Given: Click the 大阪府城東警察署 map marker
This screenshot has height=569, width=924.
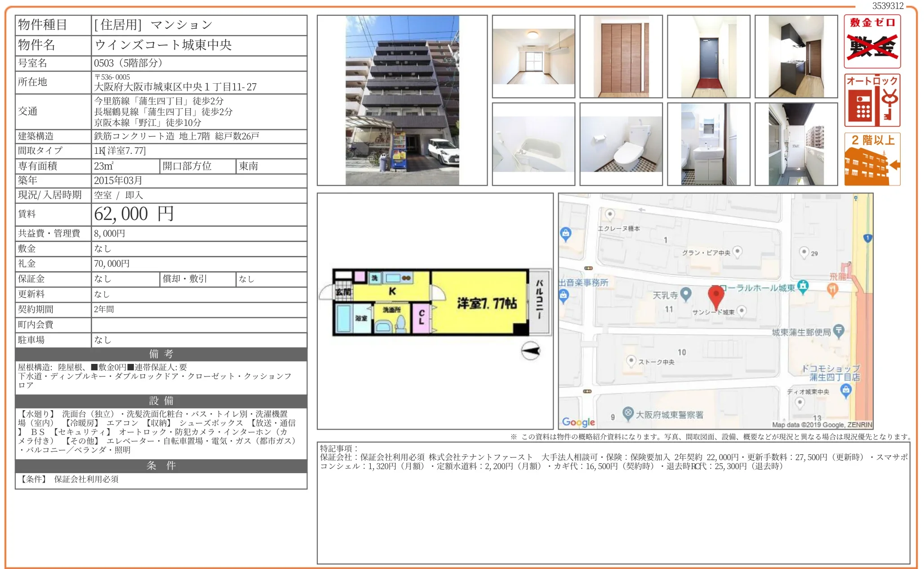Looking at the screenshot, I should tap(628, 413).
